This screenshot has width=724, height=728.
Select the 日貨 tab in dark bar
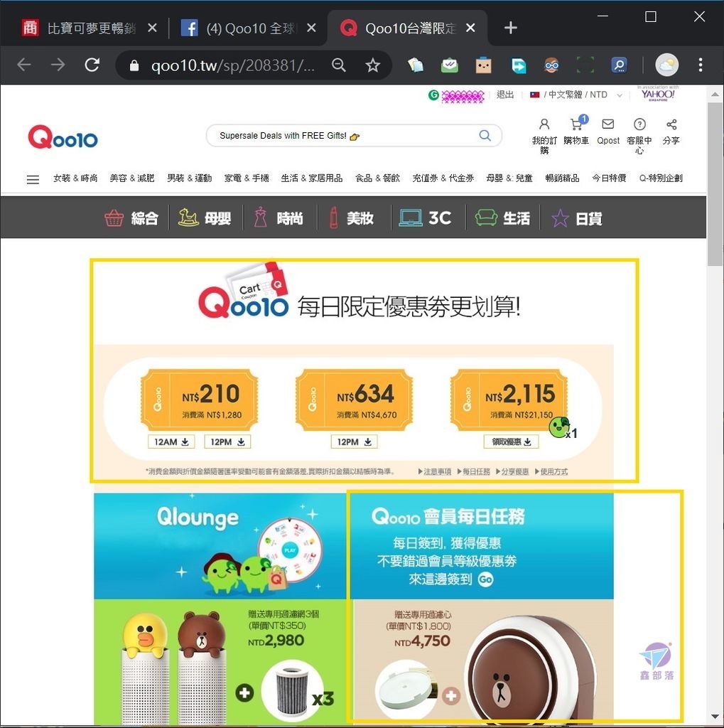click(576, 218)
